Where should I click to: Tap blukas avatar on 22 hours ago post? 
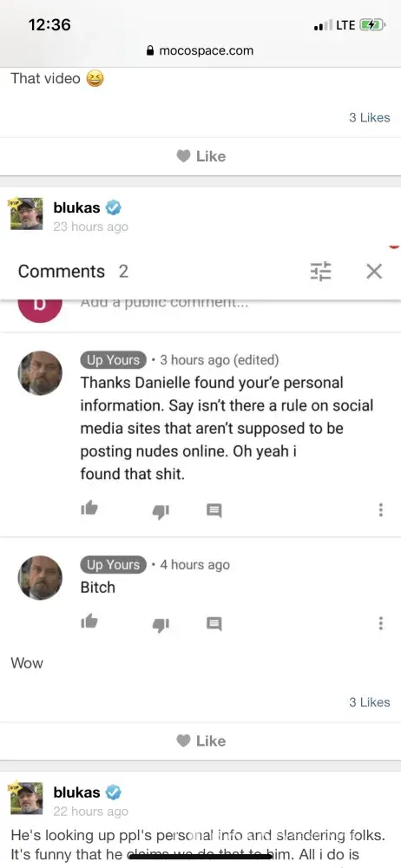click(x=26, y=798)
